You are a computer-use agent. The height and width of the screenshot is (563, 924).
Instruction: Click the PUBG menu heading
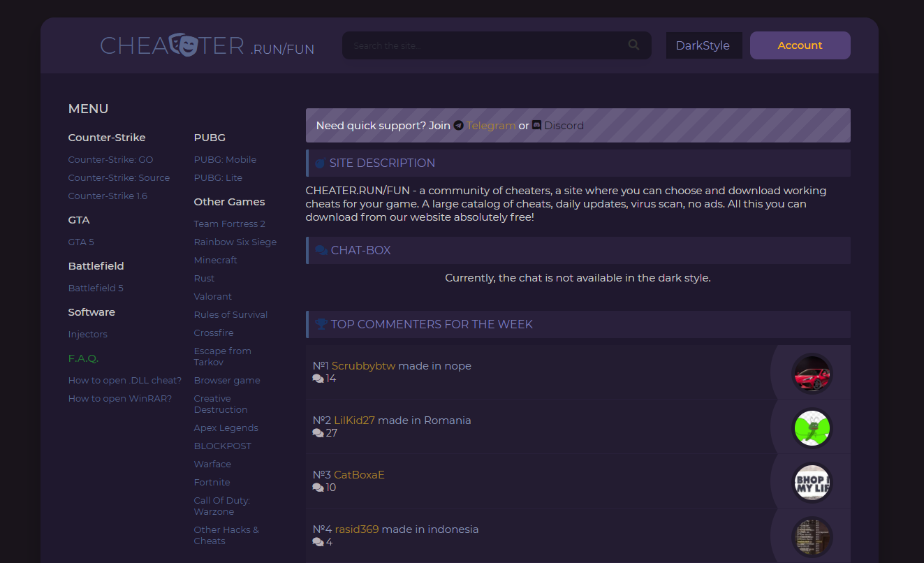click(210, 138)
